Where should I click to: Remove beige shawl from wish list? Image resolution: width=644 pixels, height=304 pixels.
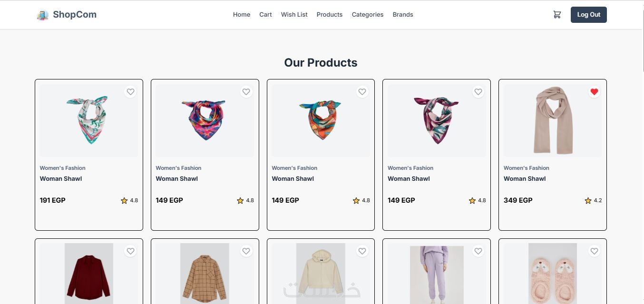(594, 92)
